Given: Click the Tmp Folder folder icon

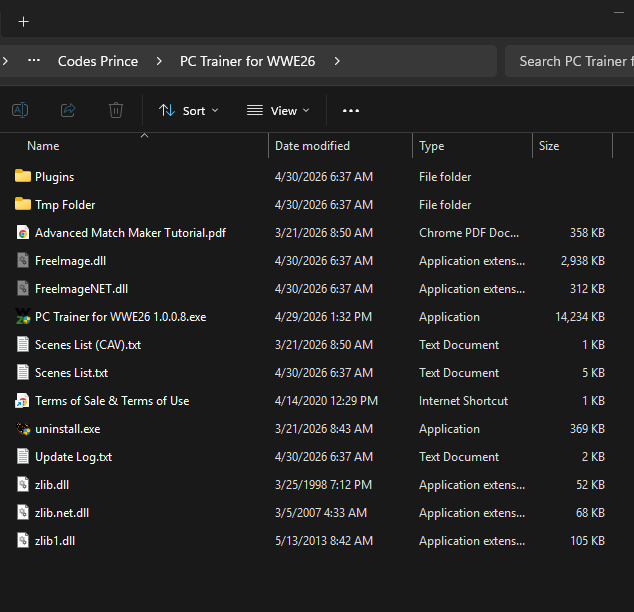Looking at the screenshot, I should pos(23,204).
